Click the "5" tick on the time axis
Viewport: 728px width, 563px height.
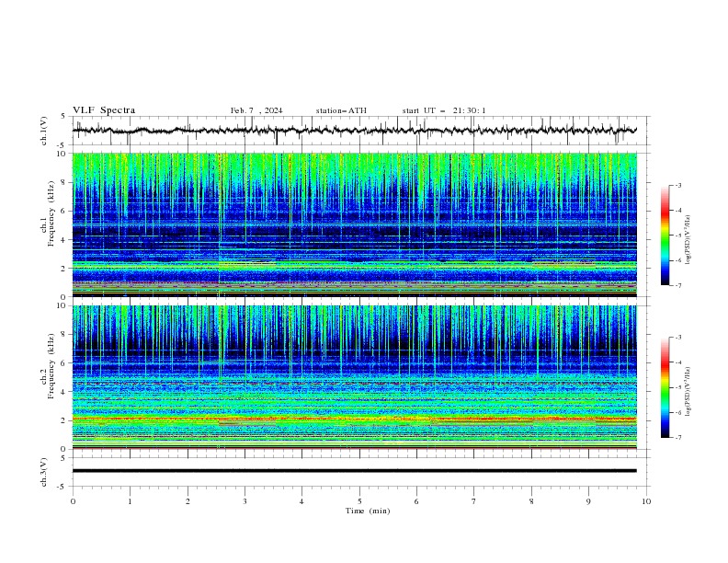pyautogui.click(x=359, y=501)
